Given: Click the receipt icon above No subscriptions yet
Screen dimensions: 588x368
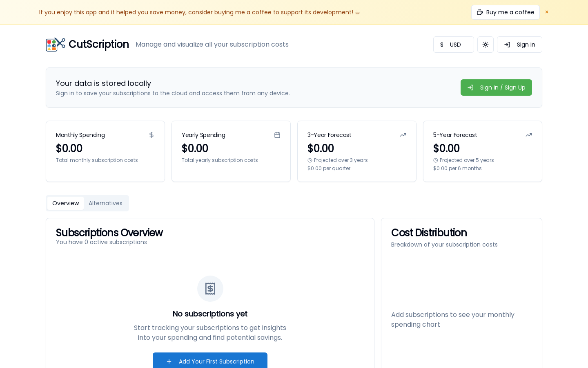Looking at the screenshot, I should pyautogui.click(x=210, y=289).
